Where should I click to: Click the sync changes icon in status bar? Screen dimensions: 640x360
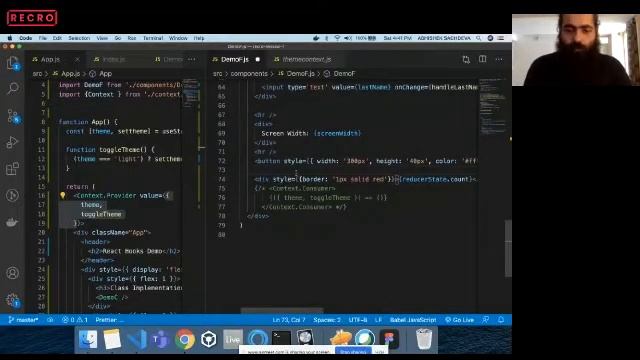point(50,320)
